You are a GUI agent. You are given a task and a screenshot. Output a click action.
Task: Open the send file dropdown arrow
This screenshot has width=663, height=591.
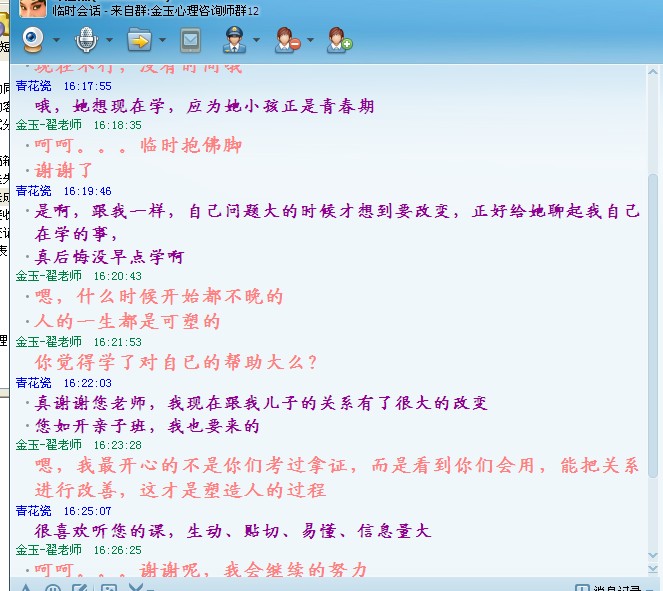click(x=160, y=42)
